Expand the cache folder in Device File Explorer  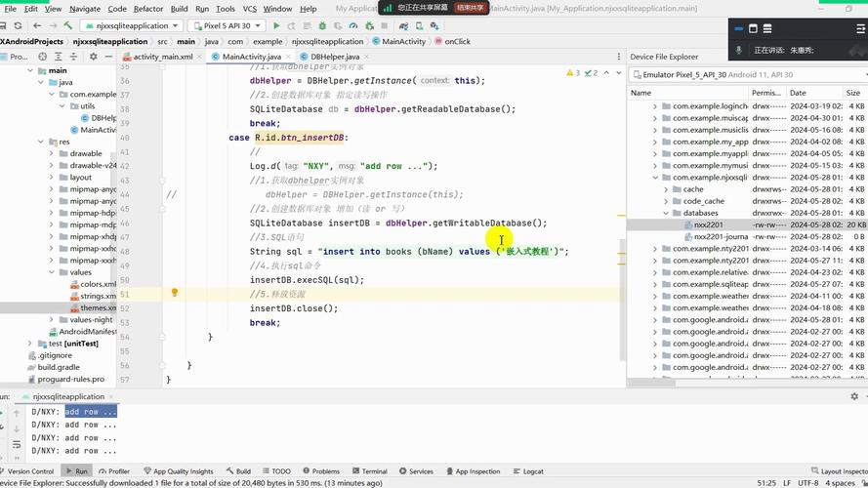pyautogui.click(x=665, y=189)
